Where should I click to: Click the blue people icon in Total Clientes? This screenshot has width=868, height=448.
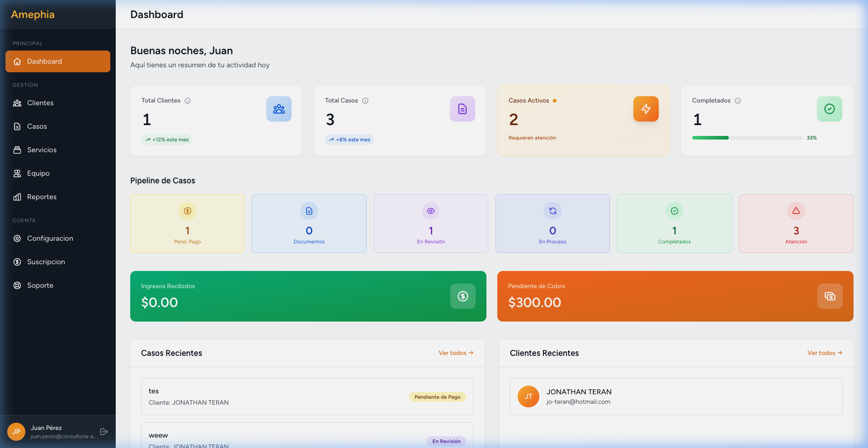tap(279, 109)
